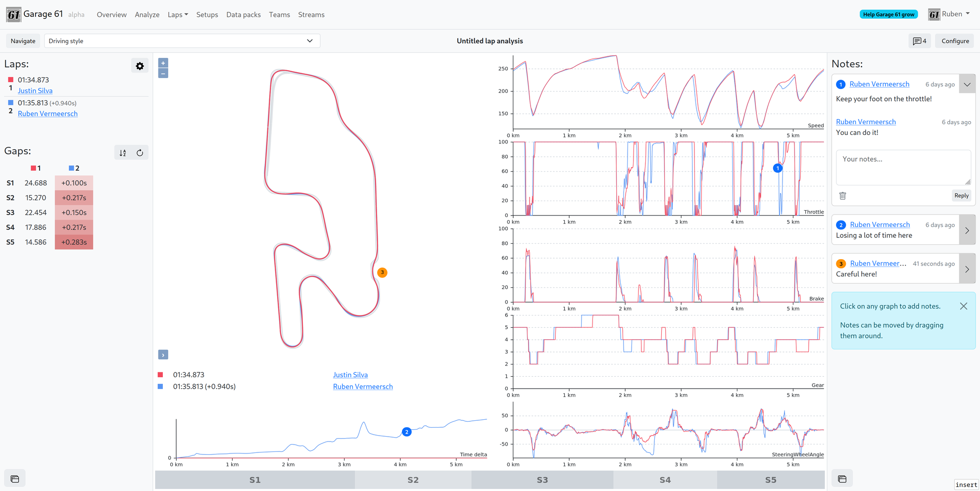980x491 pixels.
Task: Click the gaps sort order icon
Action: click(123, 153)
